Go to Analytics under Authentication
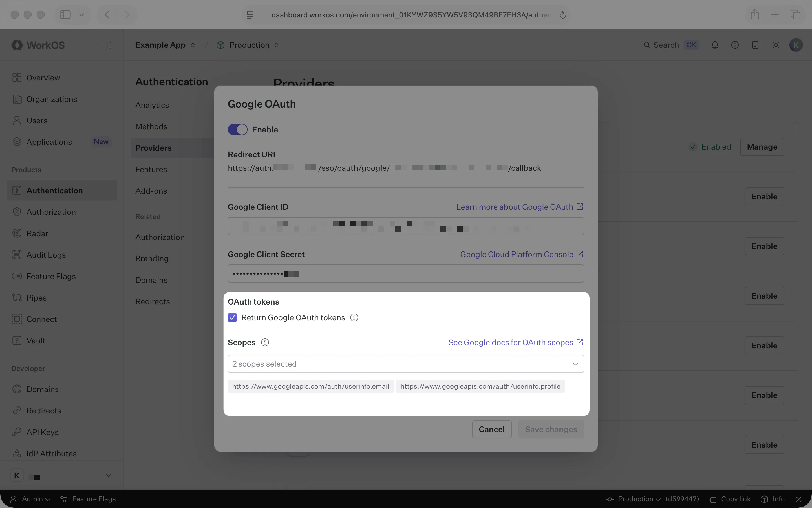Viewport: 812px width, 508px height. click(x=152, y=105)
